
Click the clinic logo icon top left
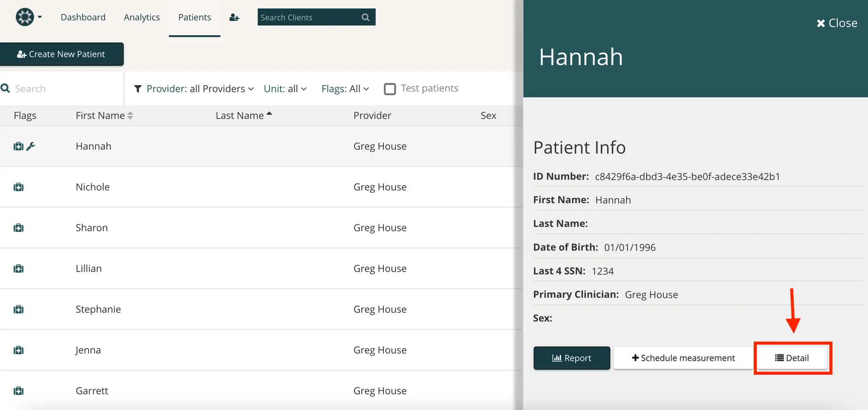tap(25, 17)
